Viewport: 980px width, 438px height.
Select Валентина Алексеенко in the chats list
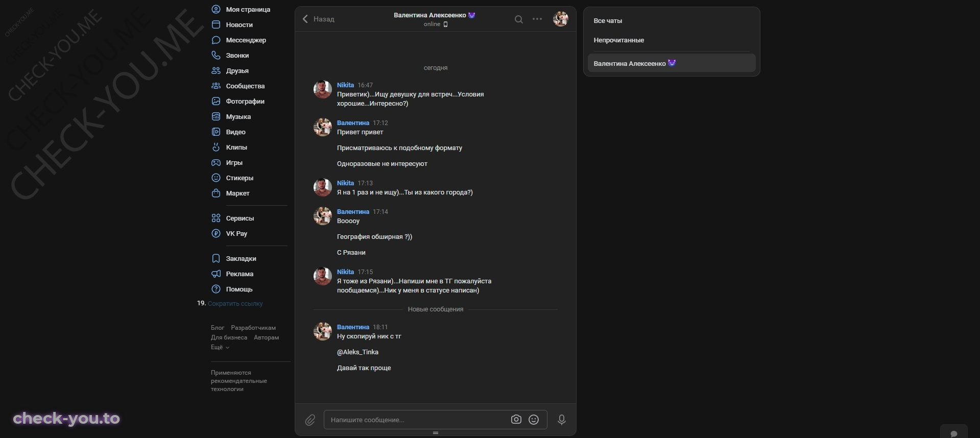tap(672, 63)
